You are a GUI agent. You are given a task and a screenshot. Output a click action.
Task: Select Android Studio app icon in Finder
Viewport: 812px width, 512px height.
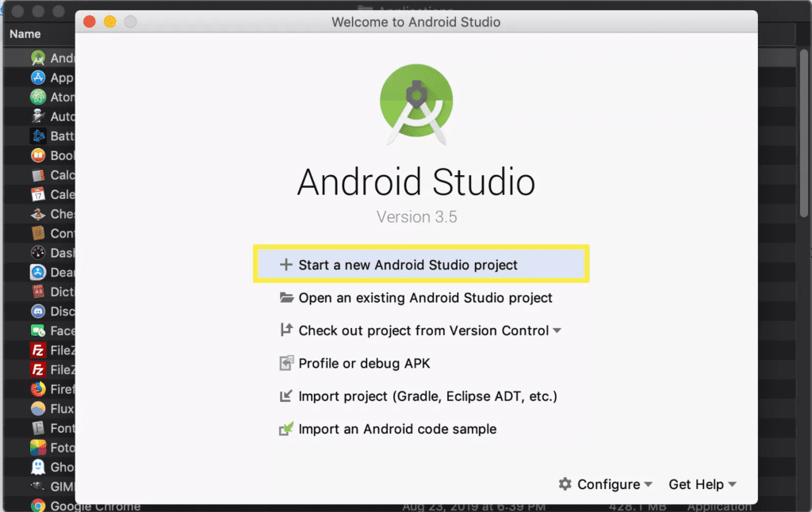(38, 58)
